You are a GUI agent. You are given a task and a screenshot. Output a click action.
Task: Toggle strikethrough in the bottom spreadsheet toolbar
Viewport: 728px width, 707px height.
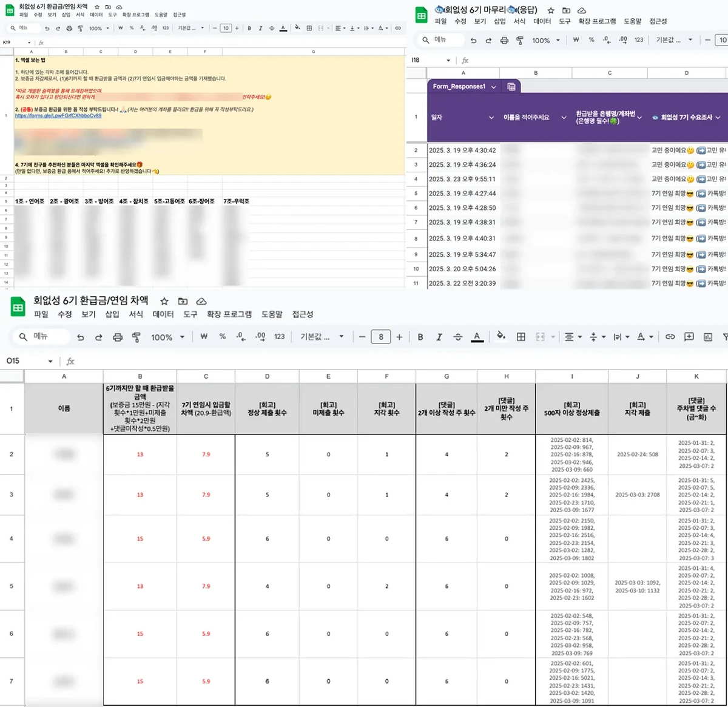pos(457,337)
